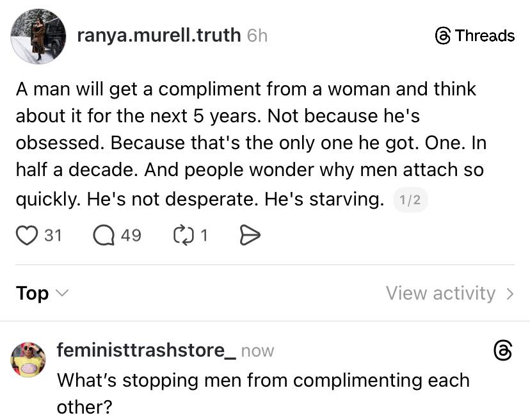Repost using the circular arrows icon

182,236
